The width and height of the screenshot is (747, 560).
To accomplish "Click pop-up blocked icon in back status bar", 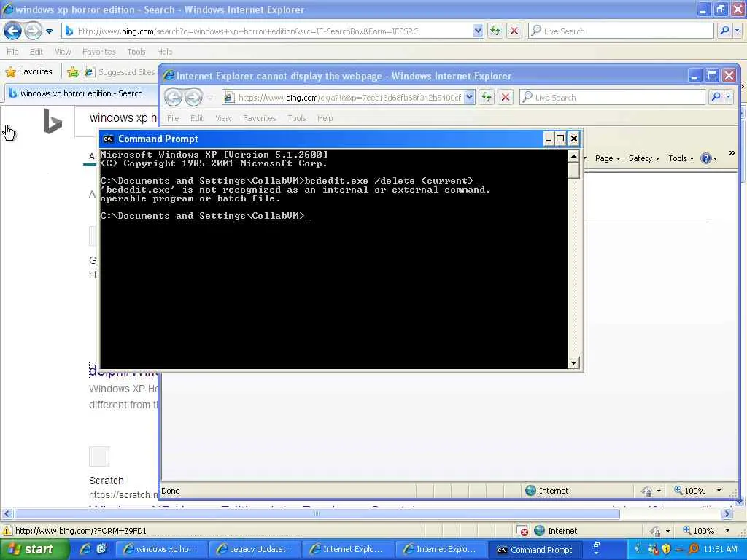I will coord(522,531).
